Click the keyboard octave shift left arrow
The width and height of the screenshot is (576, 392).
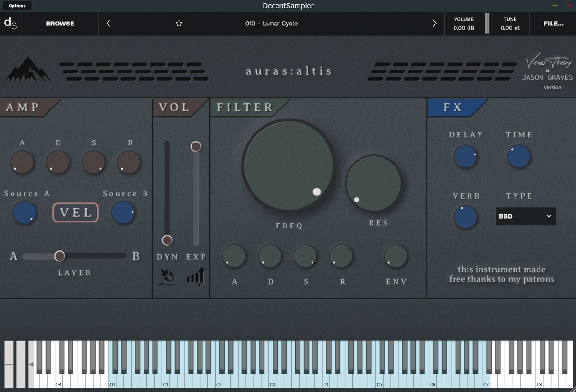(x=31, y=365)
